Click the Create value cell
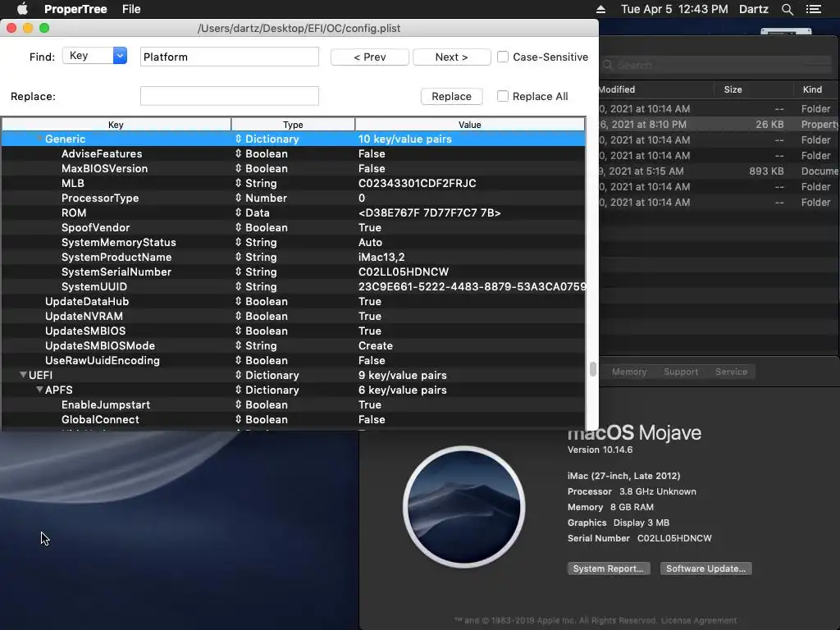The height and width of the screenshot is (630, 840). pos(375,345)
